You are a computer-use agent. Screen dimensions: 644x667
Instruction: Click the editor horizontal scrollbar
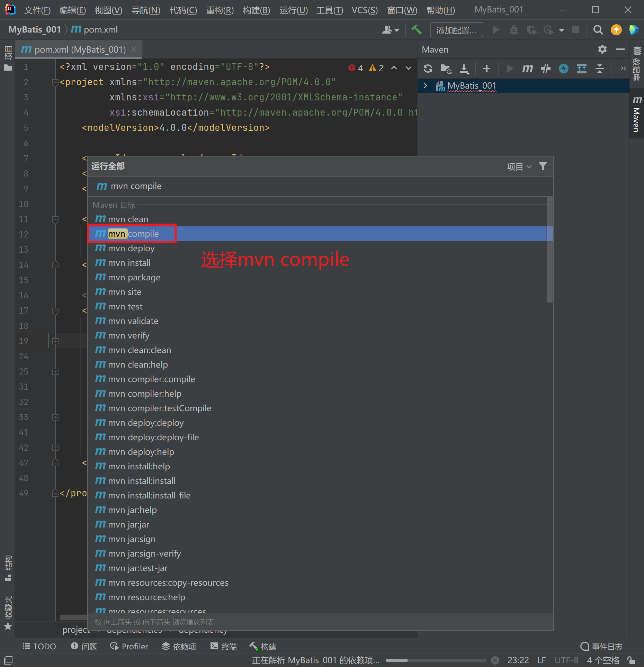(x=74, y=618)
